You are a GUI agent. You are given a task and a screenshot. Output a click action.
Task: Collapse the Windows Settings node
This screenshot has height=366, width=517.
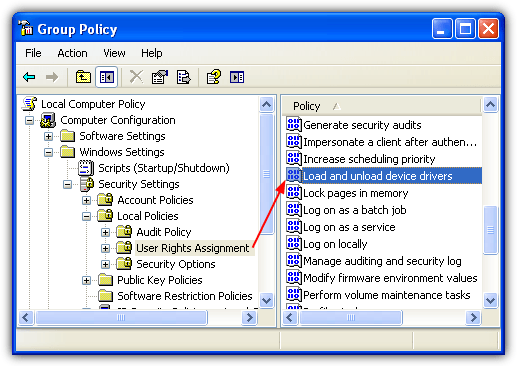point(48,152)
